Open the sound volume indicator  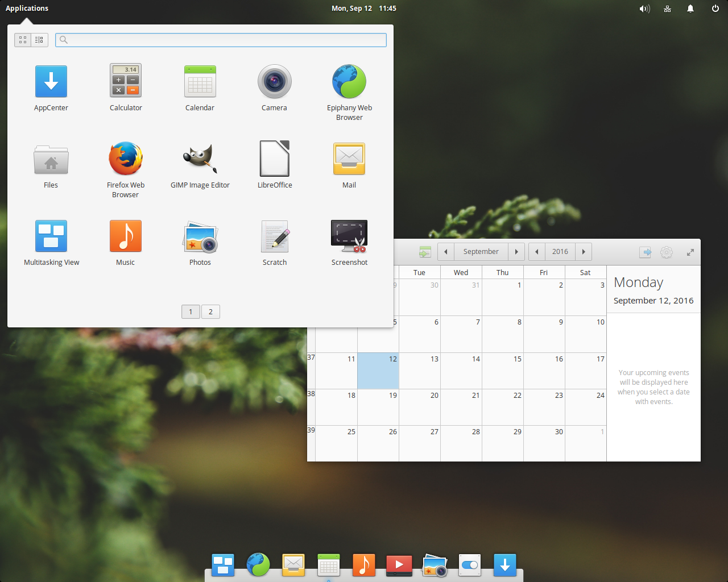[644, 9]
